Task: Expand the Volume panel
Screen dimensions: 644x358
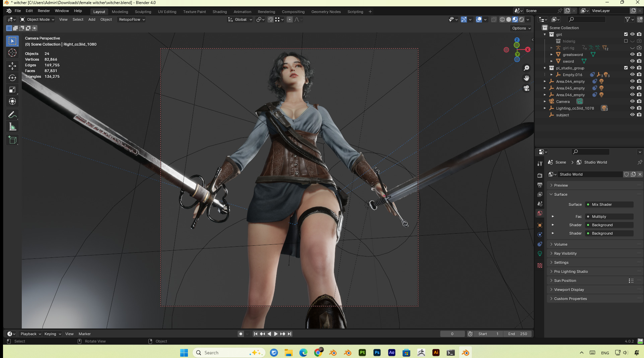Action: coord(595,244)
